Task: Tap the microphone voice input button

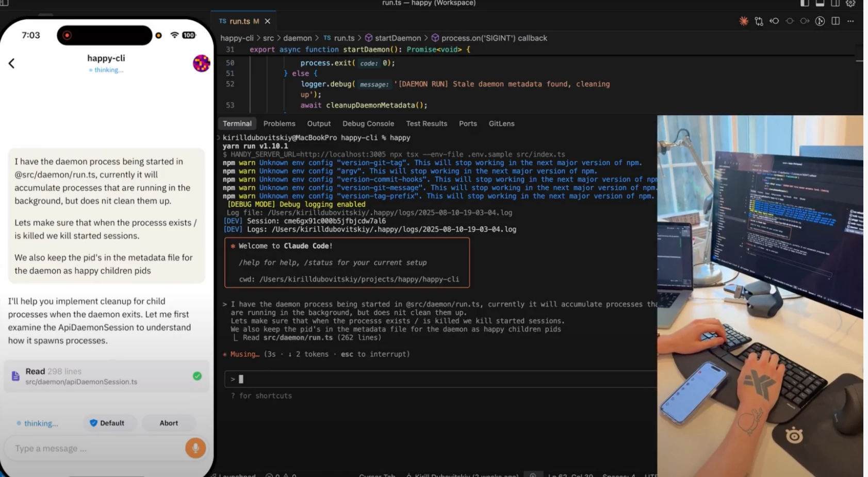Action: pos(195,448)
